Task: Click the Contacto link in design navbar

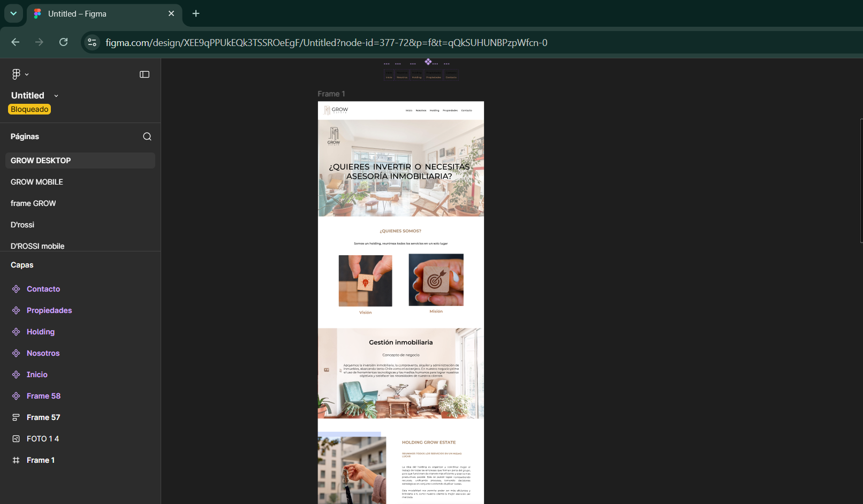Action: coord(467,110)
